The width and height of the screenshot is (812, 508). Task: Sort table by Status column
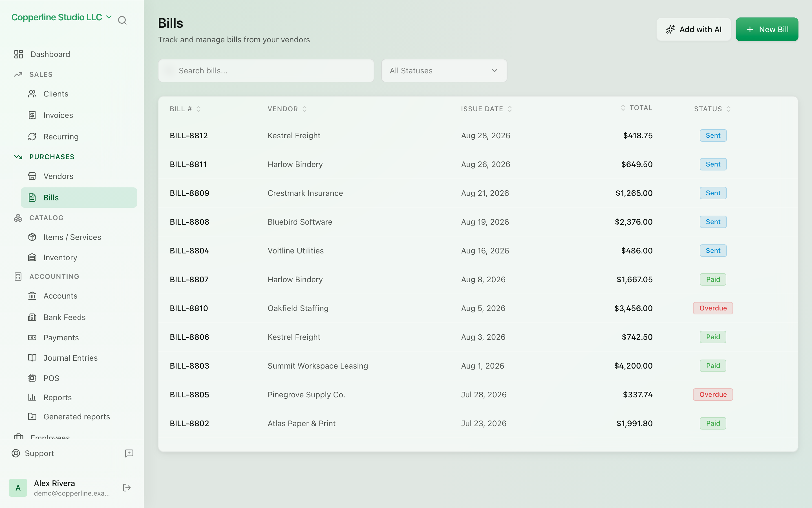pyautogui.click(x=712, y=109)
